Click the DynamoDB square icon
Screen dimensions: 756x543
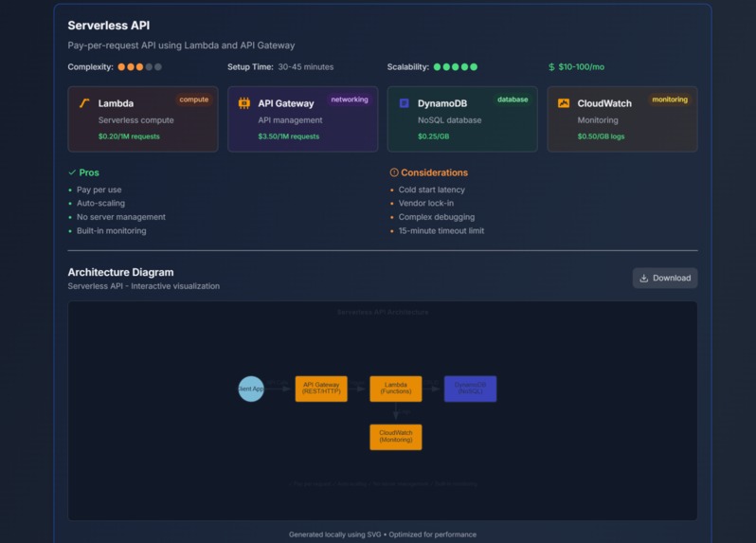404,103
